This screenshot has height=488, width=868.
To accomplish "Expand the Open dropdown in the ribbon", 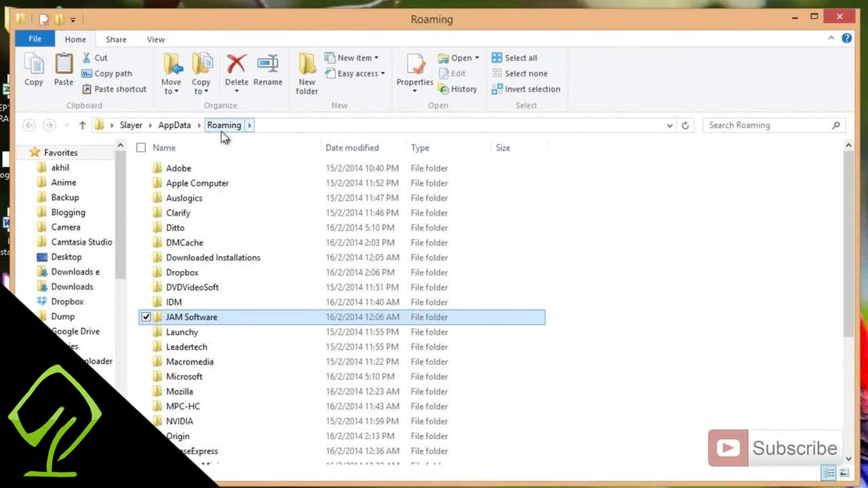I will pyautogui.click(x=477, y=58).
